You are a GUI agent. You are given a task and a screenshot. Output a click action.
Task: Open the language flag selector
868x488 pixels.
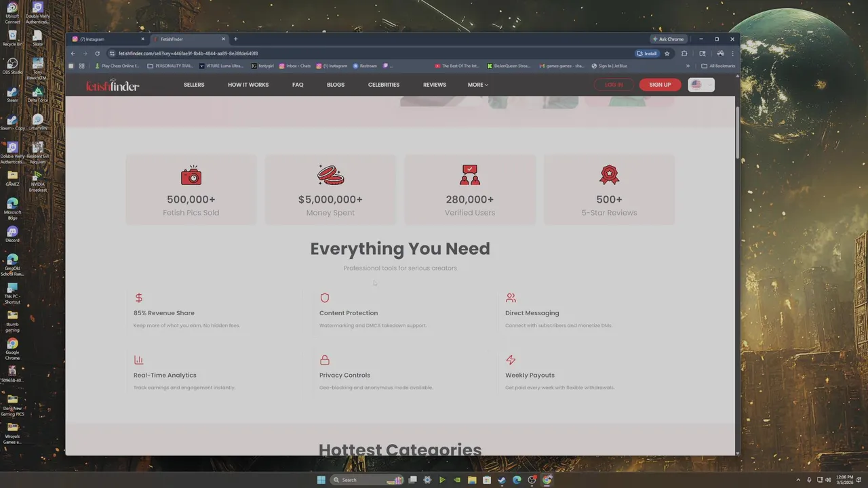point(701,85)
